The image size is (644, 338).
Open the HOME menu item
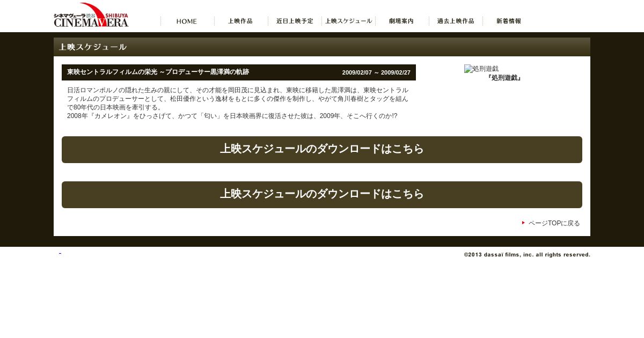187,21
